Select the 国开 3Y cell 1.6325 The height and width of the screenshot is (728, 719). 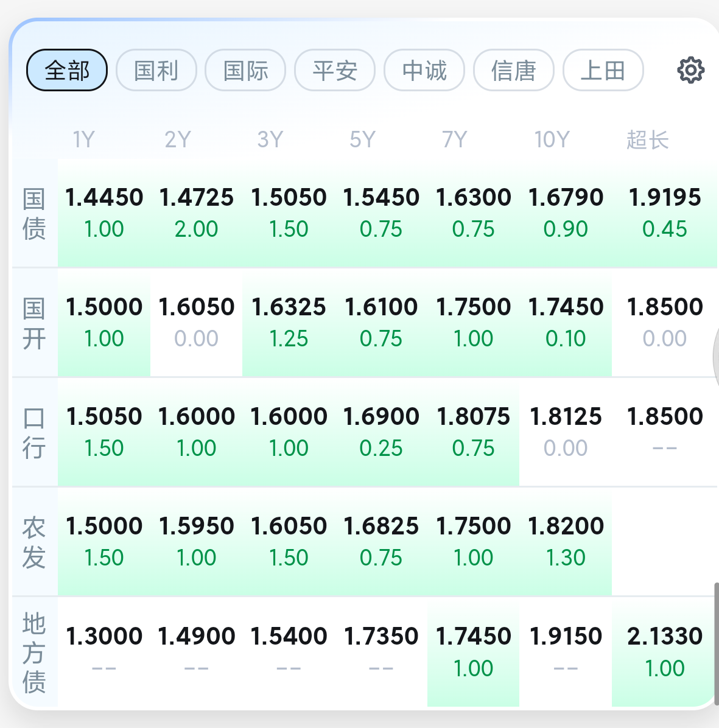tap(289, 323)
